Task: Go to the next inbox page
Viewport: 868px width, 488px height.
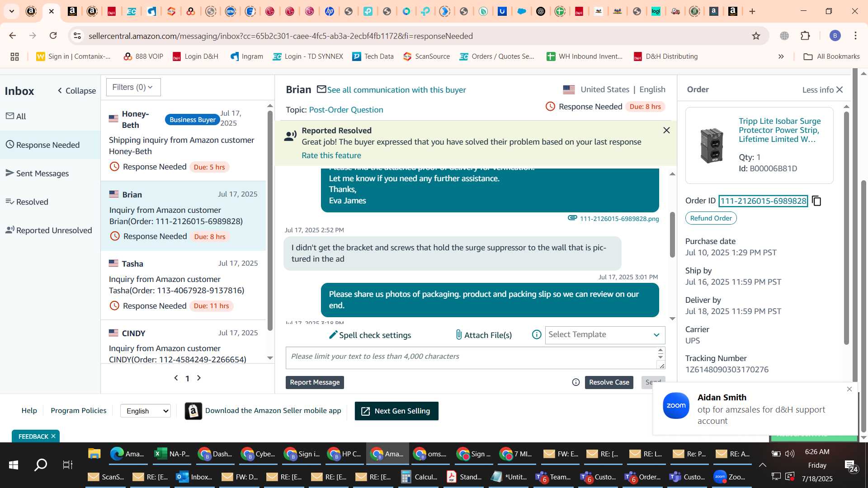Action: point(199,378)
